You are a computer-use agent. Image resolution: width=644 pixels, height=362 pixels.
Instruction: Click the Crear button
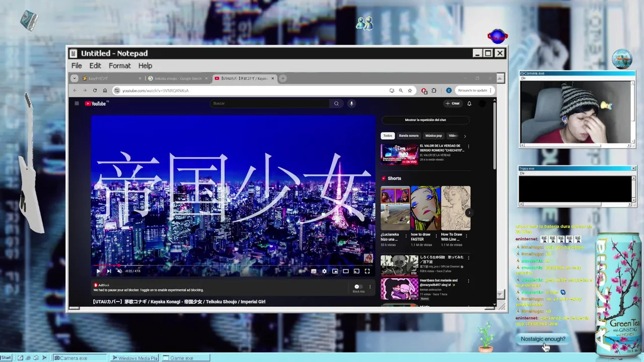[x=453, y=104]
